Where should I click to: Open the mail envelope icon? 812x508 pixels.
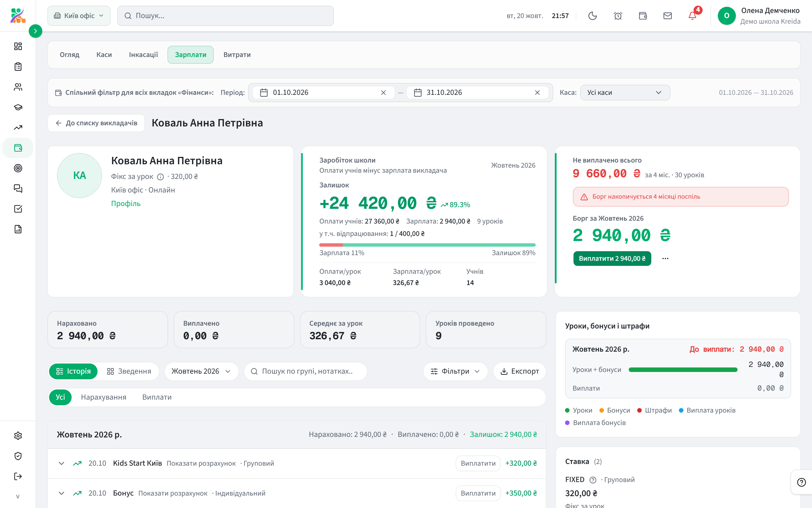(667, 16)
